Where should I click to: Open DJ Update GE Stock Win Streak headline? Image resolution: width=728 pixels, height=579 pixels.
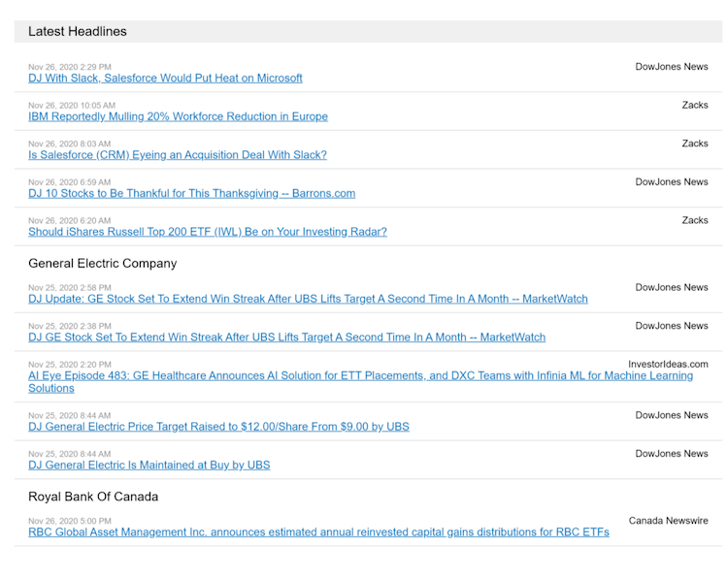pos(308,299)
